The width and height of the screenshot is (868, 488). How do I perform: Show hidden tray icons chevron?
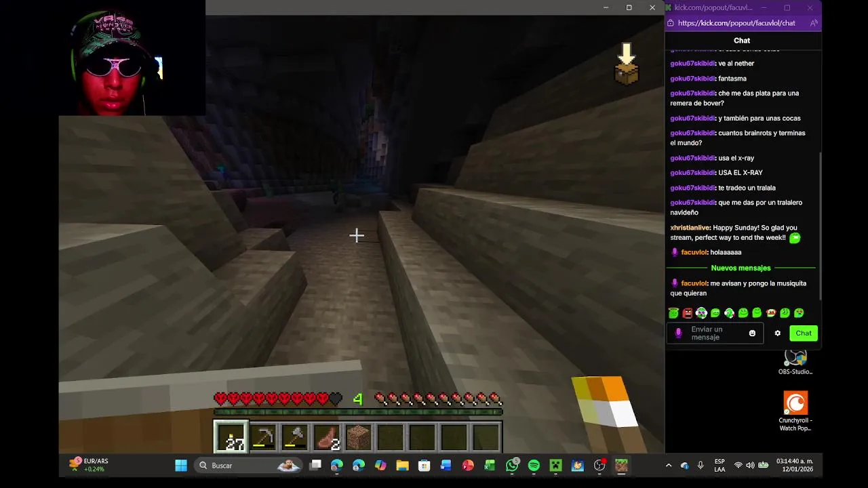(x=669, y=466)
